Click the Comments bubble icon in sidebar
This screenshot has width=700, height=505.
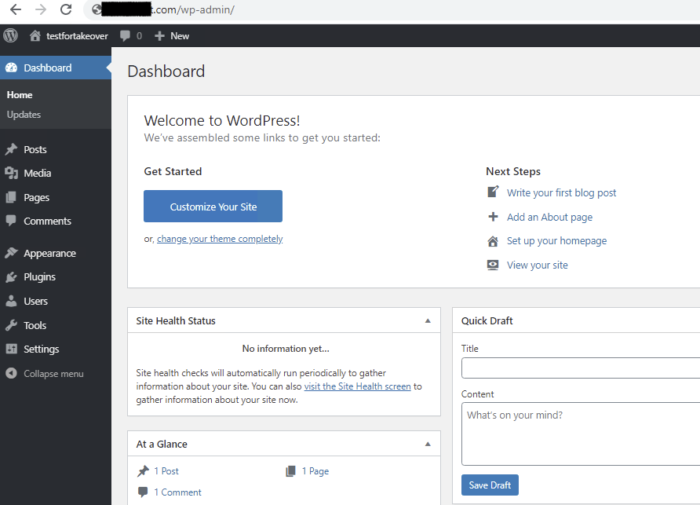pos(11,221)
